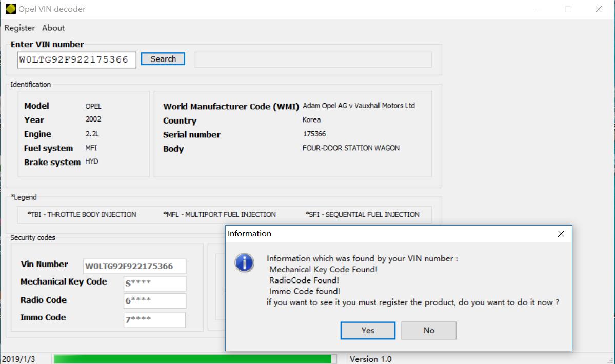Click the green progress bar
Viewport: 615px width, 364px height.
click(195, 359)
